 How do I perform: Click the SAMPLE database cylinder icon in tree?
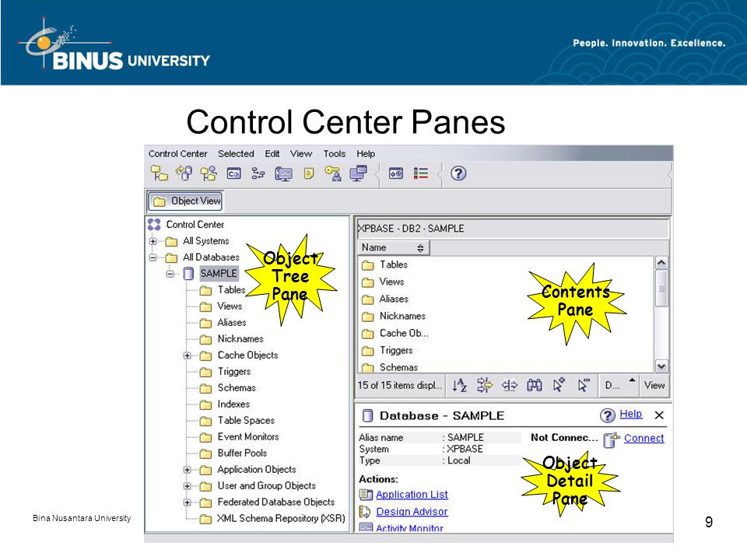(188, 273)
